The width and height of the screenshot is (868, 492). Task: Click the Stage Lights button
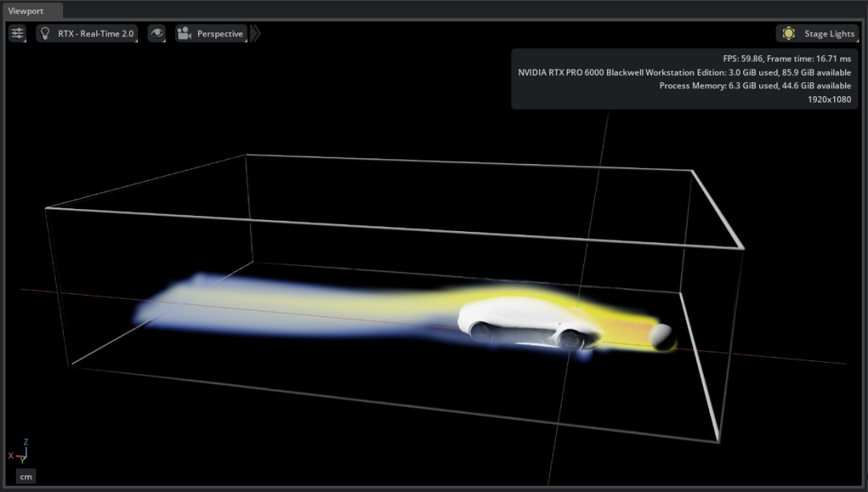click(818, 33)
